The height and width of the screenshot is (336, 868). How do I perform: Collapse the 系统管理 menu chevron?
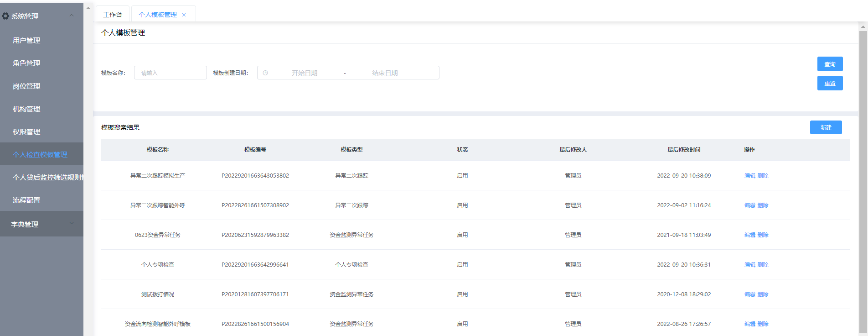(72, 16)
